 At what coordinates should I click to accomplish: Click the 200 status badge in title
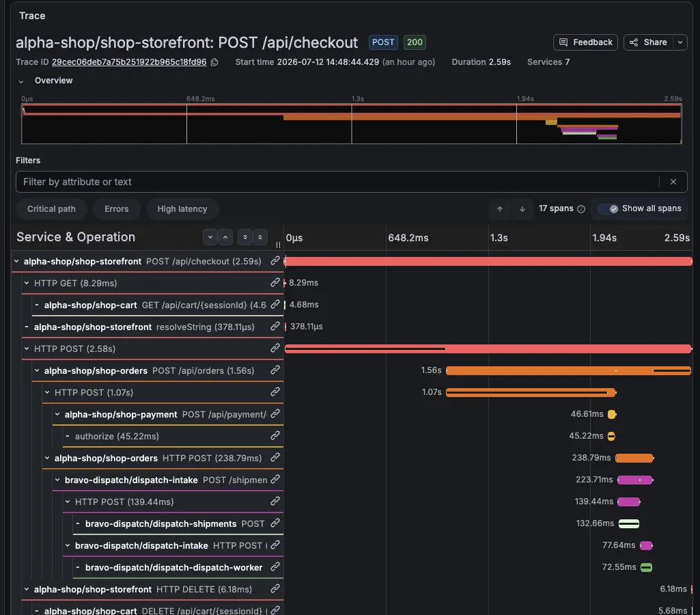coord(415,42)
